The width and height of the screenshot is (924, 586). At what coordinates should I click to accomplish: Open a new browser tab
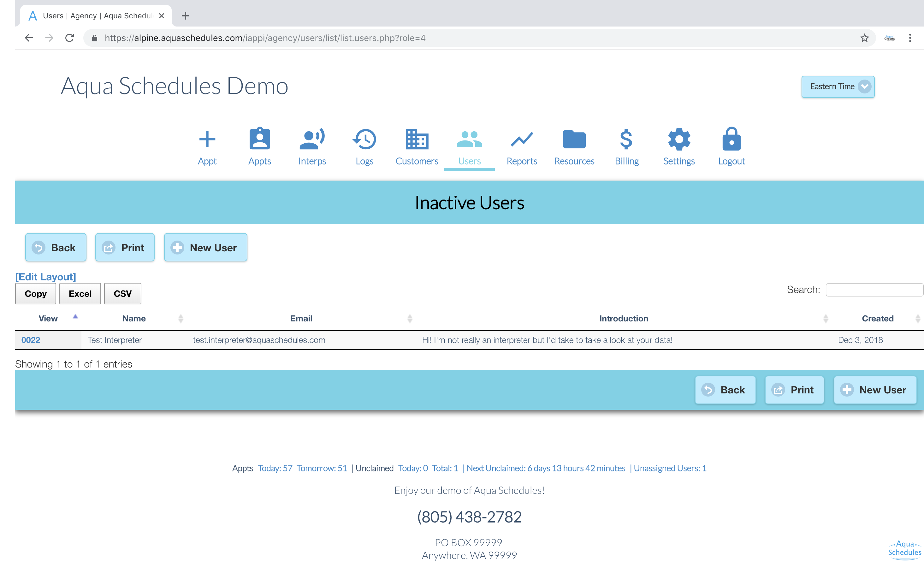185,16
